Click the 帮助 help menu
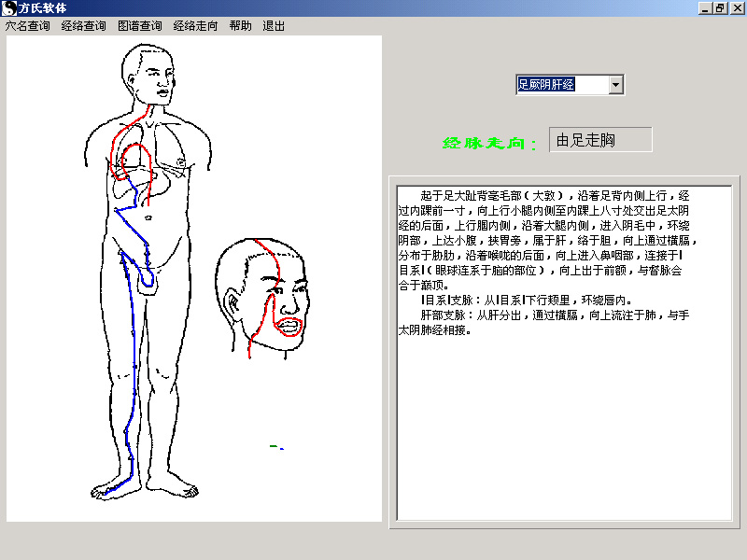Screen dimensions: 747x560 point(240,26)
